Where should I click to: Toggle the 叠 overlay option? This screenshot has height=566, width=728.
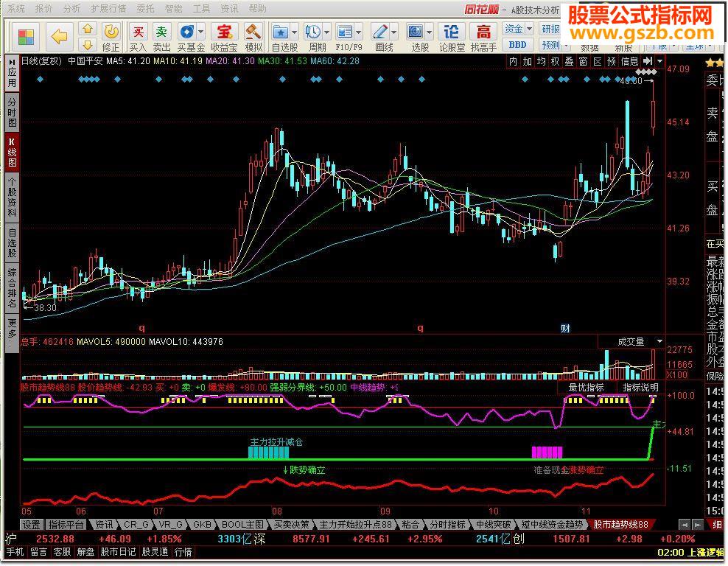point(570,61)
